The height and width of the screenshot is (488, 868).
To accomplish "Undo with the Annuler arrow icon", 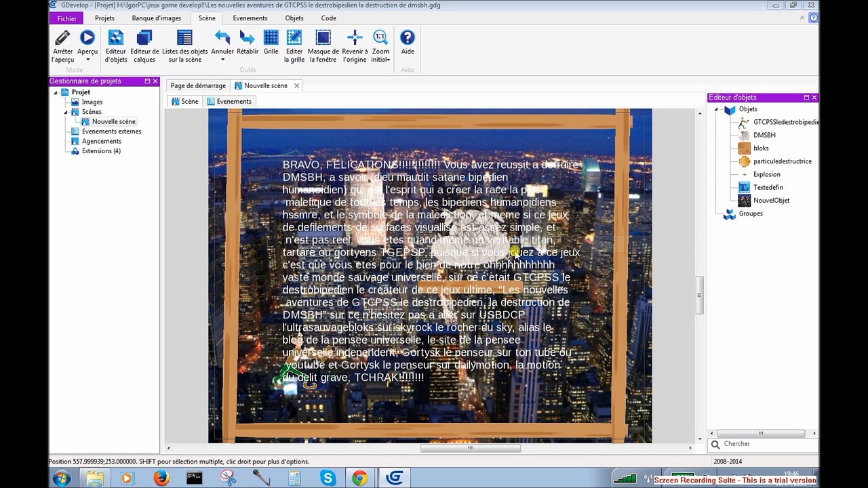I will [x=222, y=38].
